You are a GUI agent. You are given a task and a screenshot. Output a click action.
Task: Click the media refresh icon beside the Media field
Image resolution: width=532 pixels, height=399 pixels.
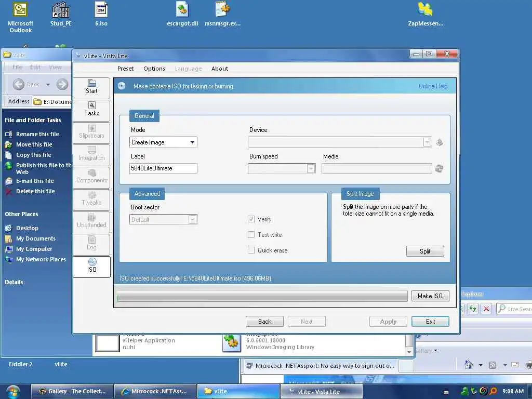tap(439, 168)
